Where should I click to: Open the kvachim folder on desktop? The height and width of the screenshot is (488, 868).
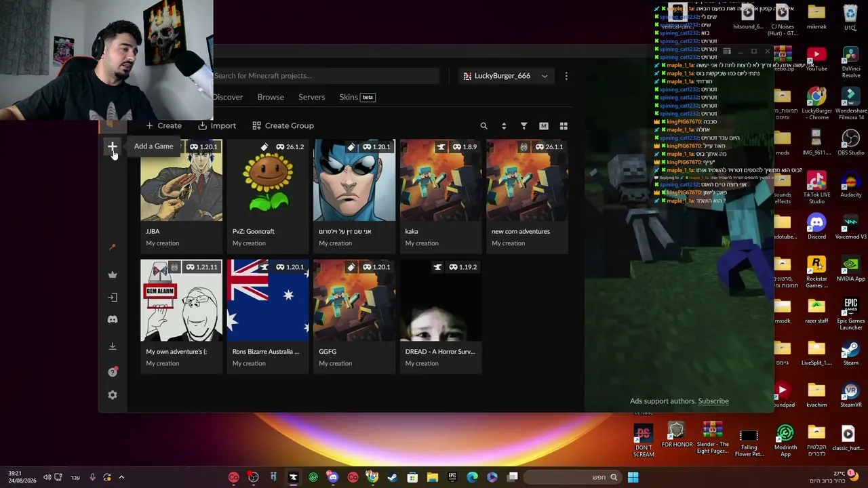(816, 394)
